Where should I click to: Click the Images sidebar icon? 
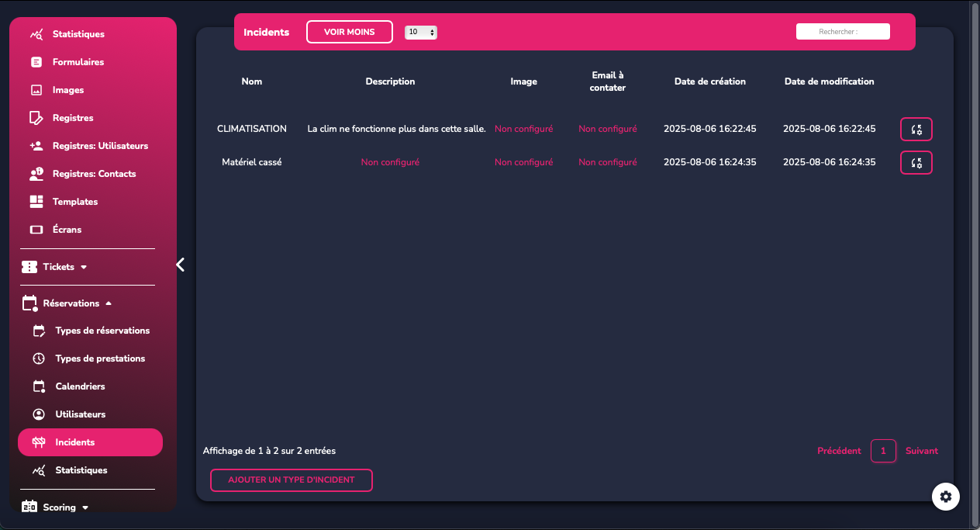36,90
